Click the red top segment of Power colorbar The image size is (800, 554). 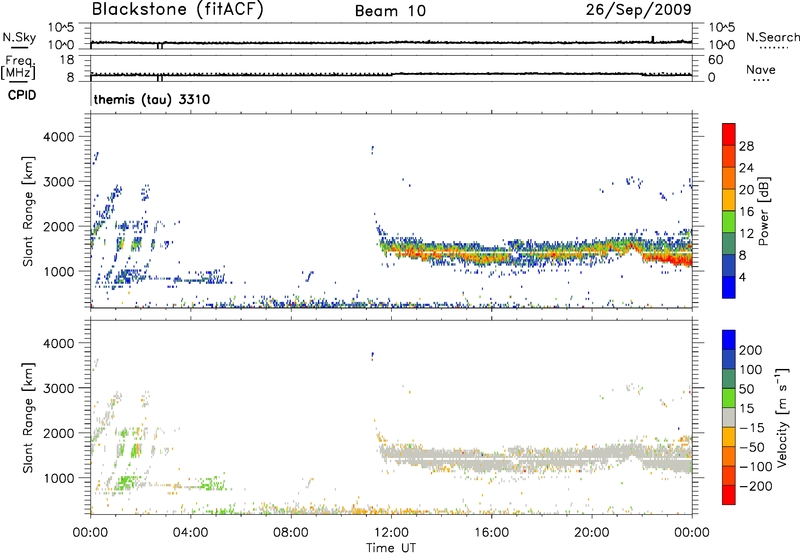729,134
